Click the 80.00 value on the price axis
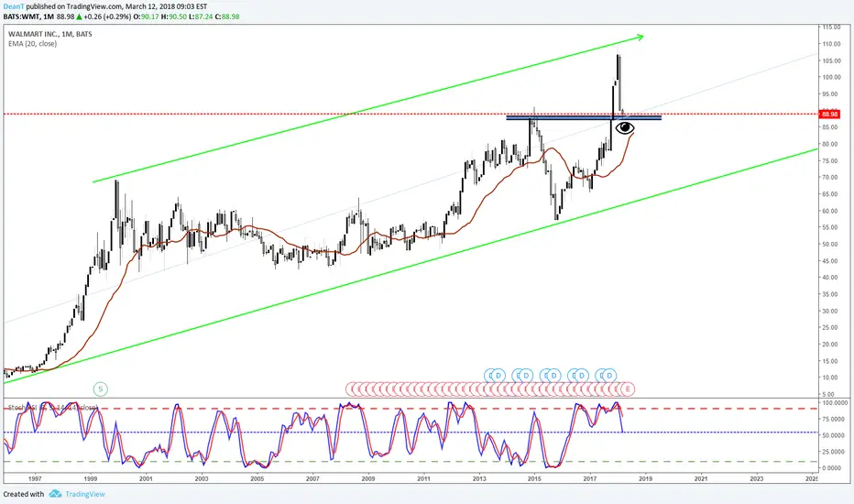 click(831, 145)
